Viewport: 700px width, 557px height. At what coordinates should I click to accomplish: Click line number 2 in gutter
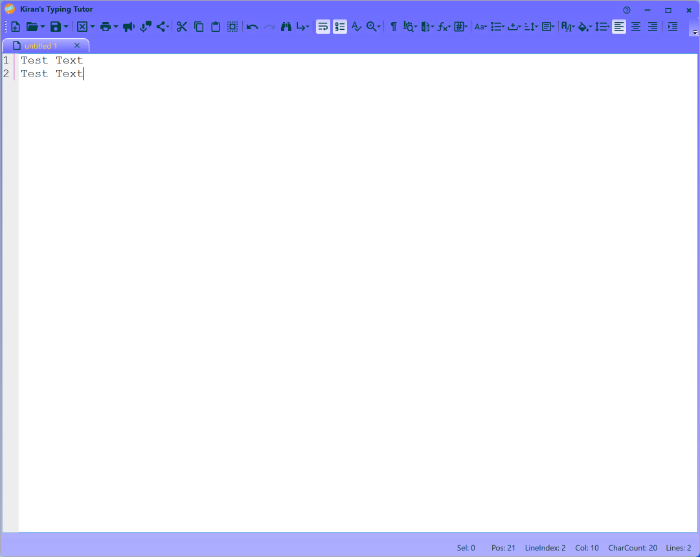pos(6,73)
